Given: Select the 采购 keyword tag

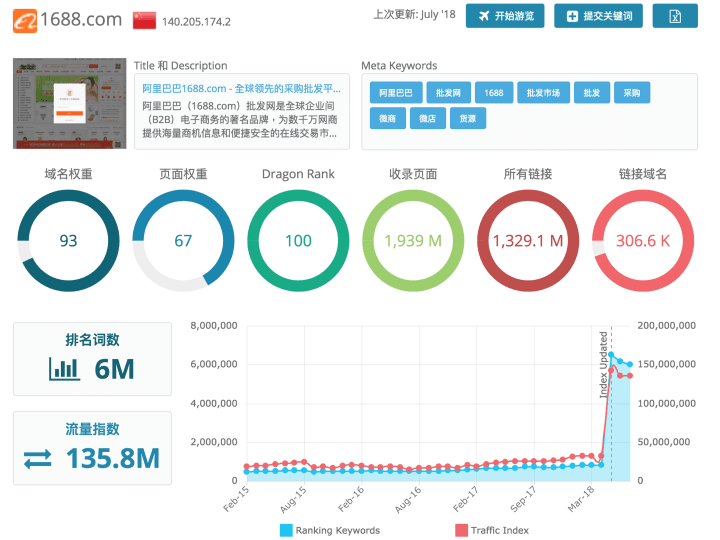Looking at the screenshot, I should tap(632, 93).
